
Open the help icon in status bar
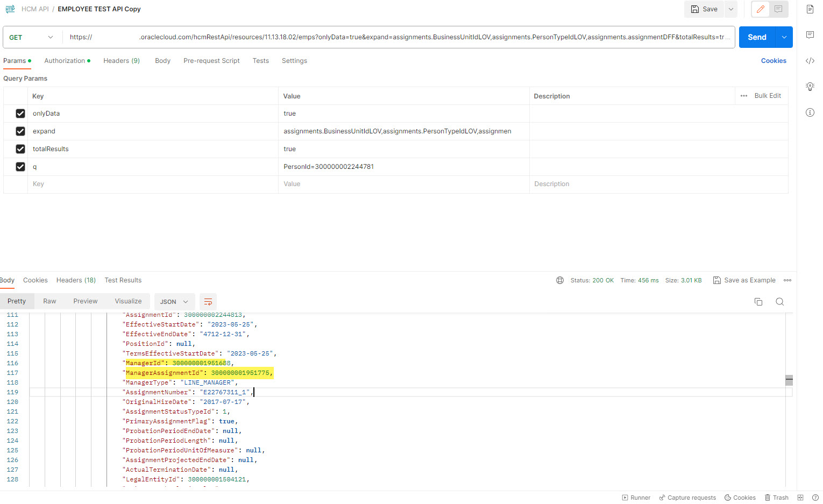pyautogui.click(x=815, y=498)
